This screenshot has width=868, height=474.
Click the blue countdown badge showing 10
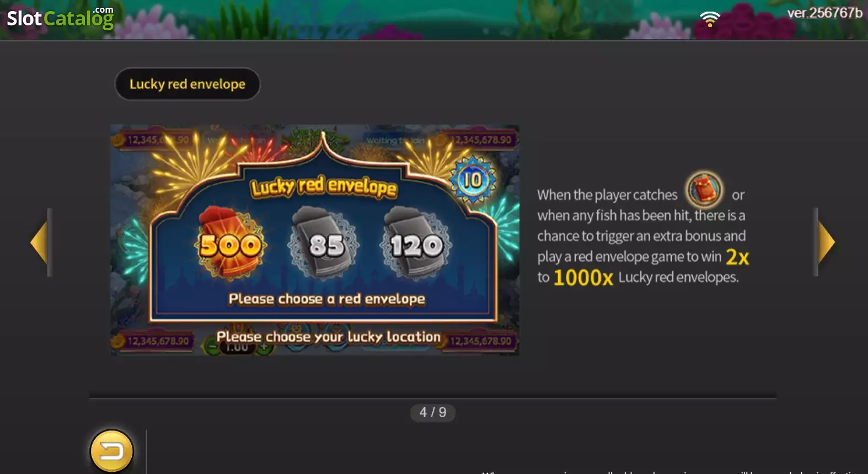tap(472, 180)
